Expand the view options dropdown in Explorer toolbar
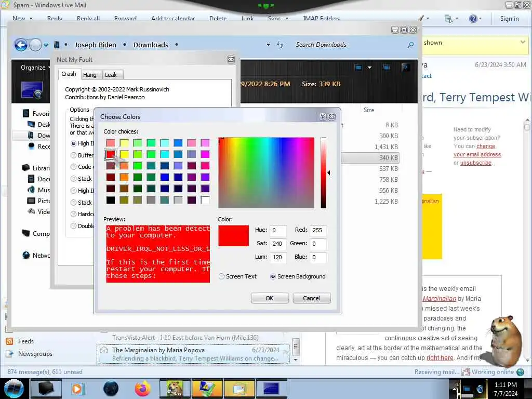 point(369,67)
